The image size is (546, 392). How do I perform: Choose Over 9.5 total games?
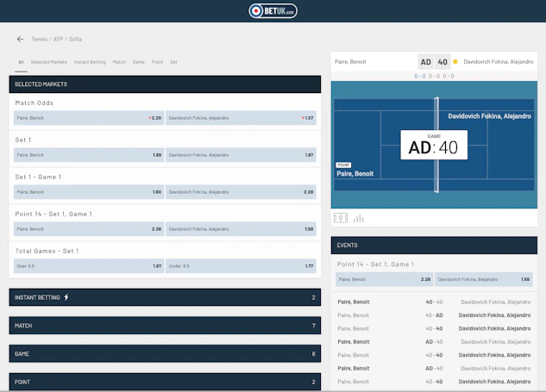[x=89, y=266]
